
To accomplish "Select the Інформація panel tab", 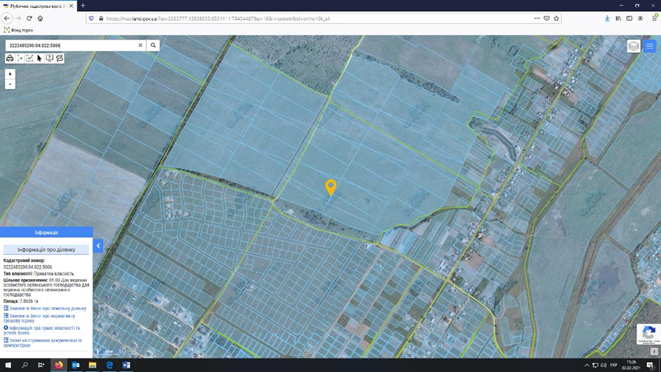I will point(46,232).
